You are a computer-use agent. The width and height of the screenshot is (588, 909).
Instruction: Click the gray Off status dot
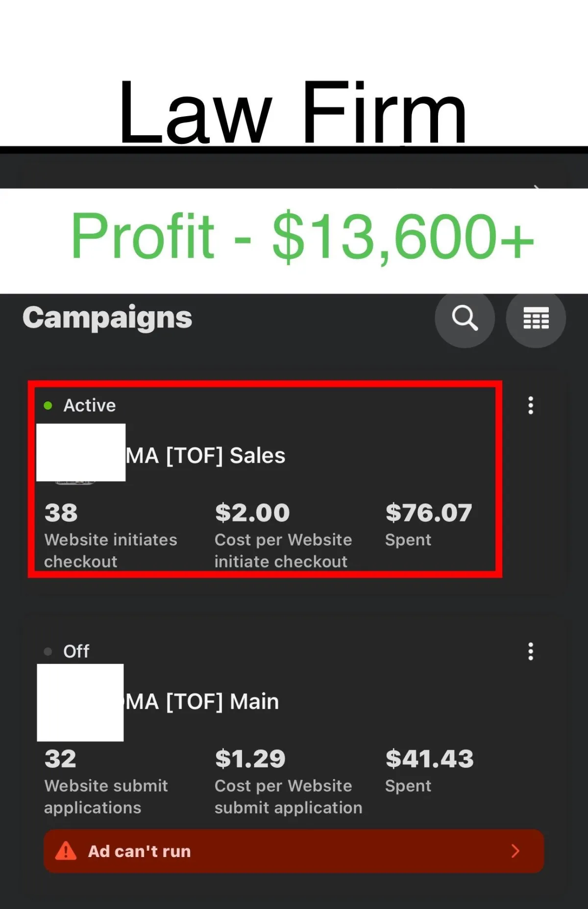pyautogui.click(x=48, y=651)
